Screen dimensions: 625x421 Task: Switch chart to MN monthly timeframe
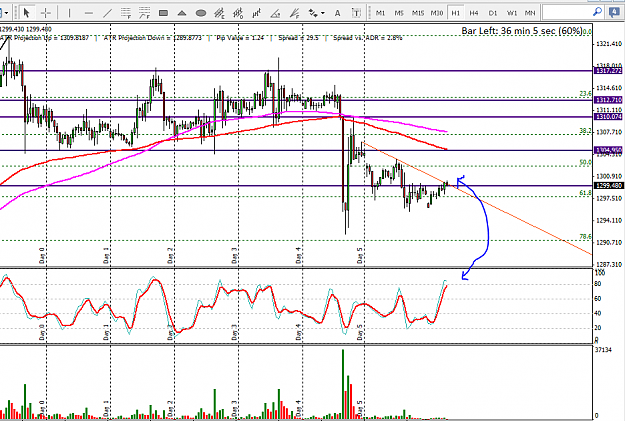click(530, 13)
